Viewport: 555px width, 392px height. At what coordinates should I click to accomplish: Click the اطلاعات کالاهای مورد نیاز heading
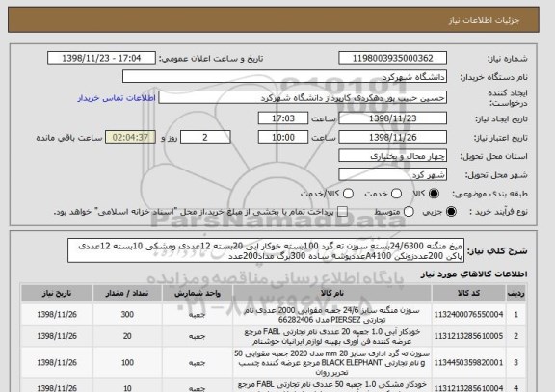point(474,274)
